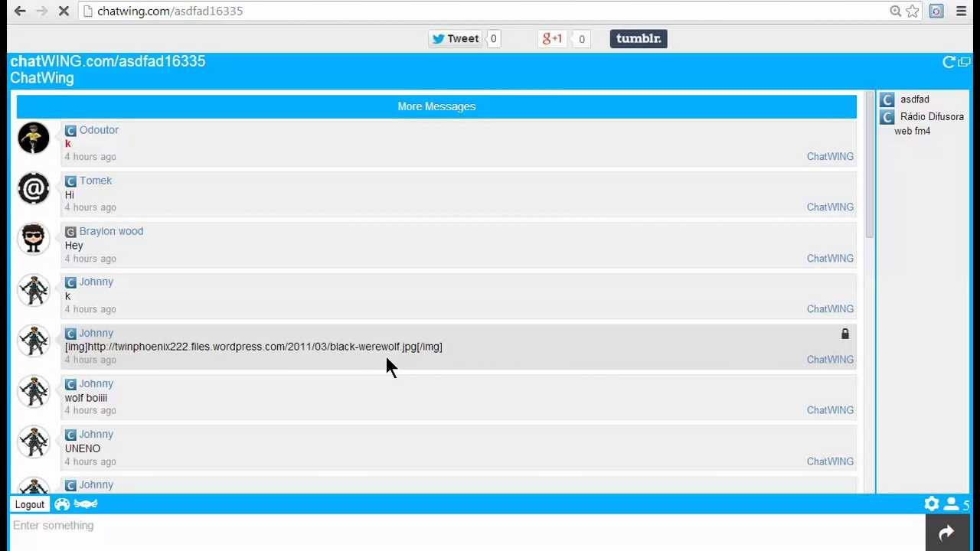Select the 'wolf boiiii' message text
Image resolution: width=980 pixels, height=551 pixels.
(86, 398)
